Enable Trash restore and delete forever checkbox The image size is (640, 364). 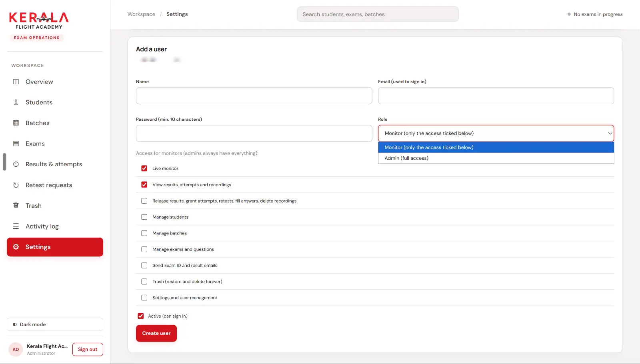click(x=144, y=282)
